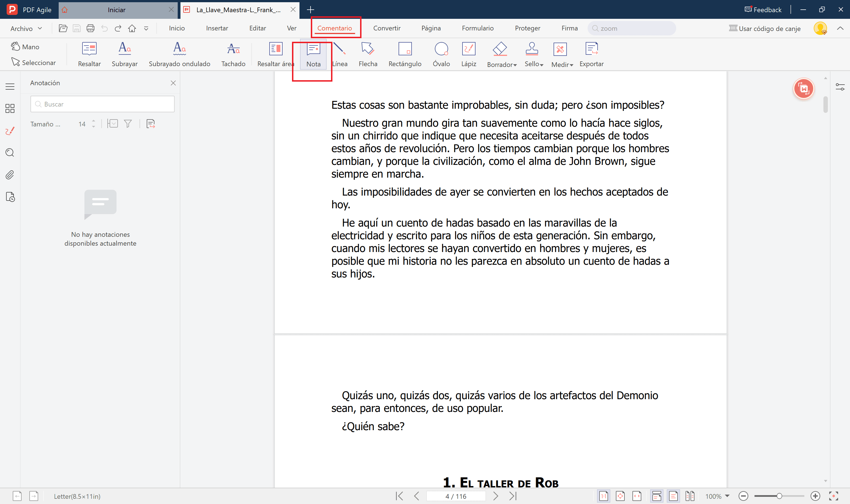The width and height of the screenshot is (850, 504).
Task: Activate the Tachado strikethrough tool
Action: tap(233, 54)
